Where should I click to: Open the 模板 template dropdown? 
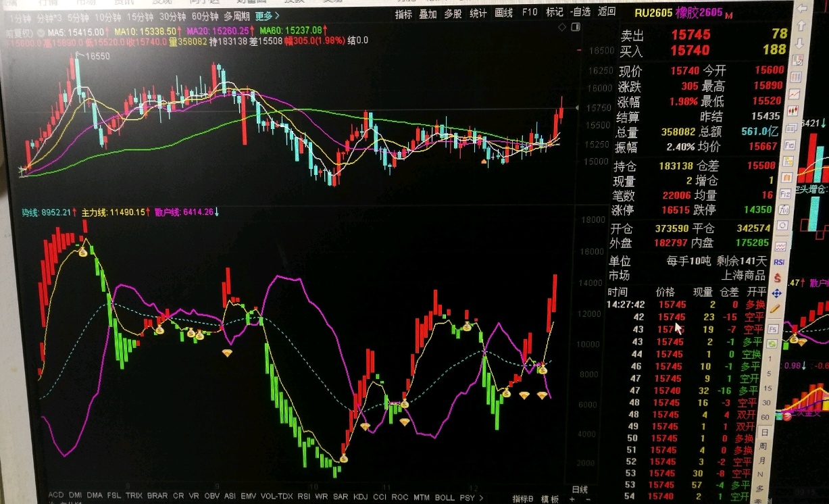[x=550, y=499]
